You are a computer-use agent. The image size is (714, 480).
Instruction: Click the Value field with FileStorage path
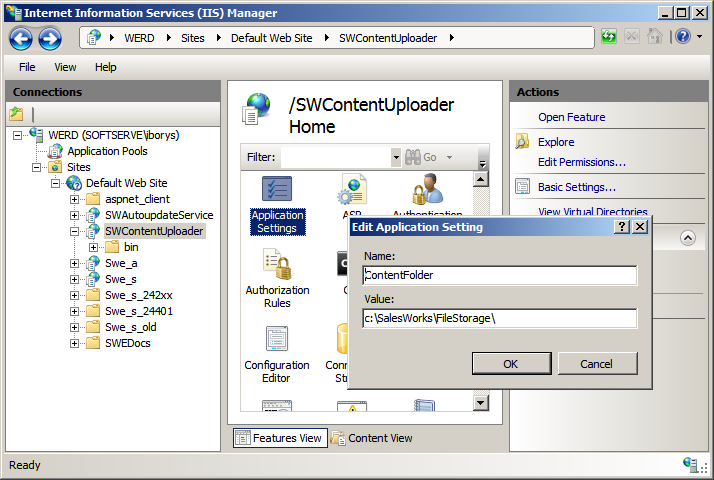pyautogui.click(x=500, y=318)
